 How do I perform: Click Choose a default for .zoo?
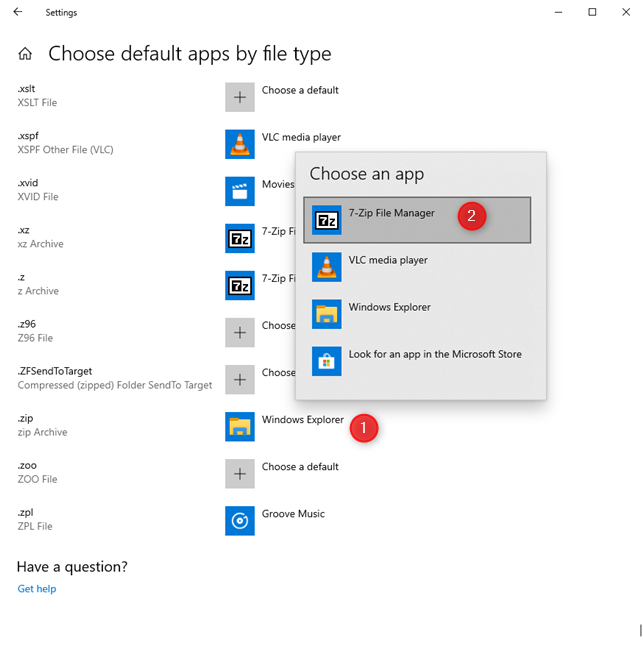pyautogui.click(x=300, y=467)
